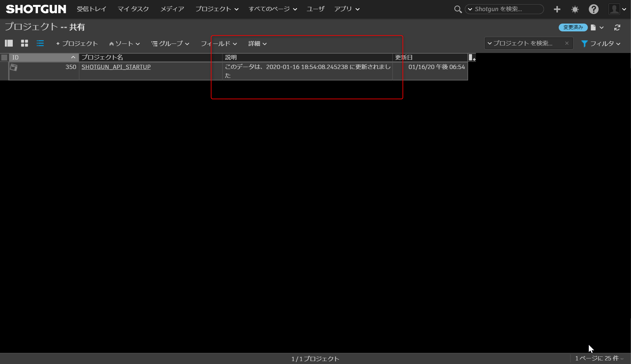The width and height of the screenshot is (631, 364).
Task: Switch to the master-detail view mode icon
Action: point(9,43)
